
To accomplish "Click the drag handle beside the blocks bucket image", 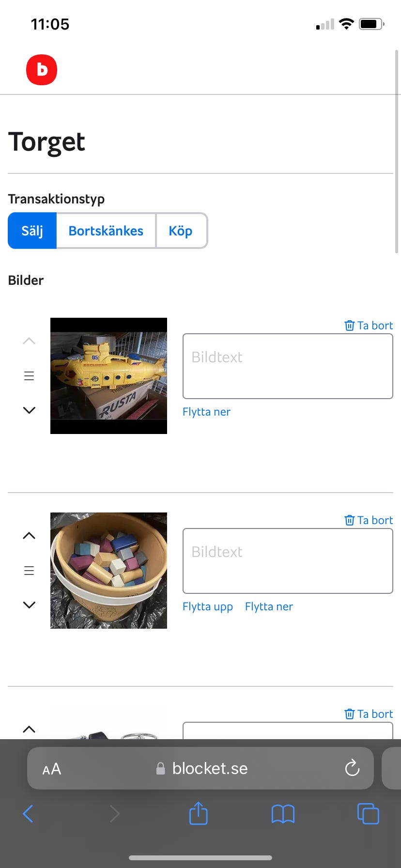I will point(29,571).
